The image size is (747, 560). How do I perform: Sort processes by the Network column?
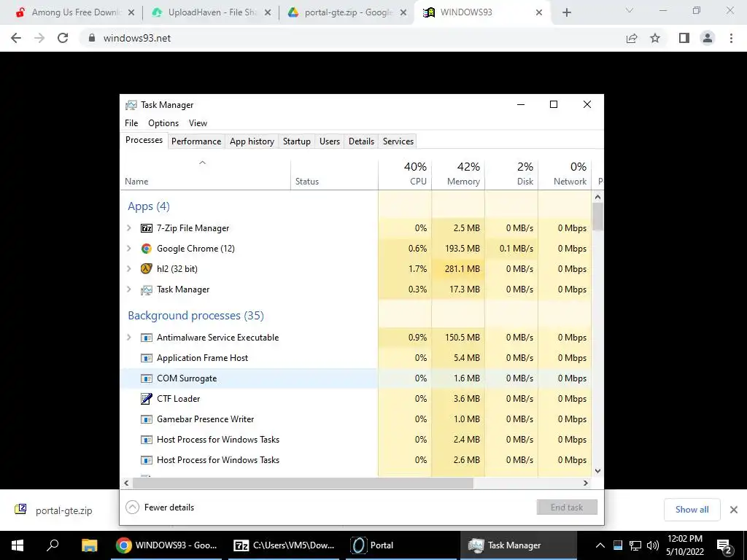click(565, 174)
